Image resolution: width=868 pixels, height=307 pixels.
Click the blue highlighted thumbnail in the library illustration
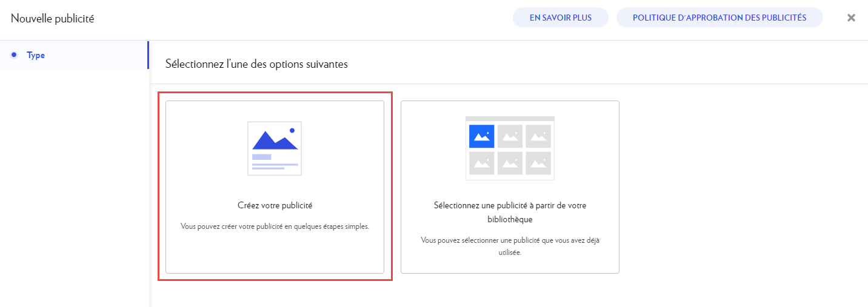(481, 136)
